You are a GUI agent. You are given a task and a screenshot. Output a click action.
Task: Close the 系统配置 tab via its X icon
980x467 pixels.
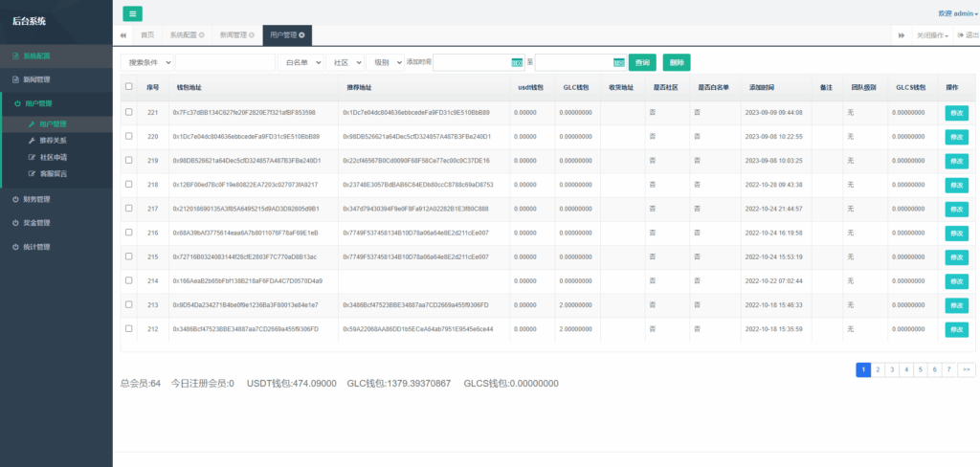[201, 35]
